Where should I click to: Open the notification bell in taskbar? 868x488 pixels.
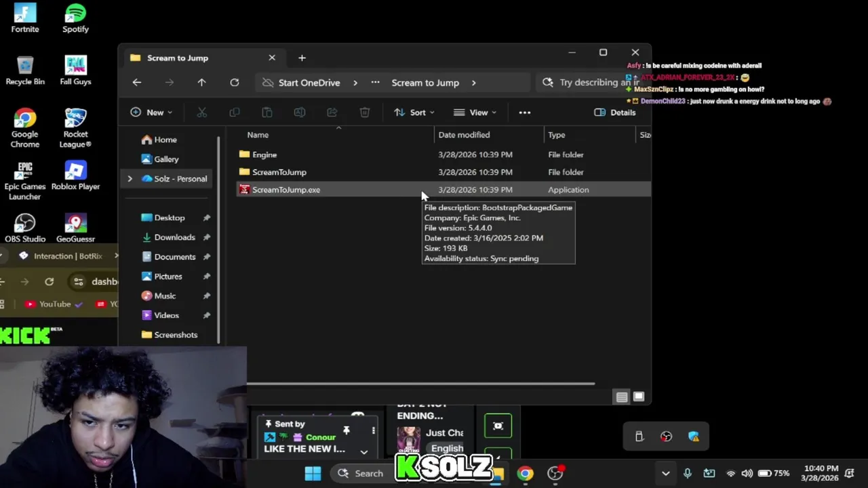tap(850, 473)
